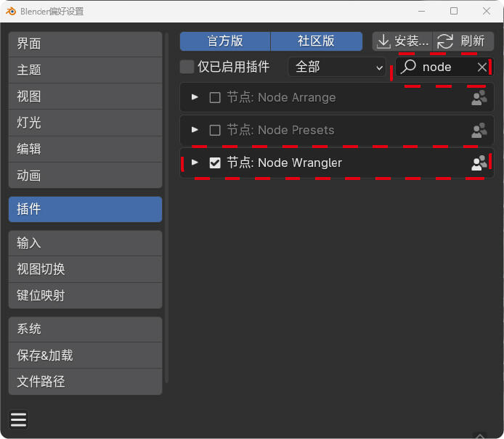Enable the Node Presets add-on checkbox
Screen dimensions: 504x439
pos(215,131)
